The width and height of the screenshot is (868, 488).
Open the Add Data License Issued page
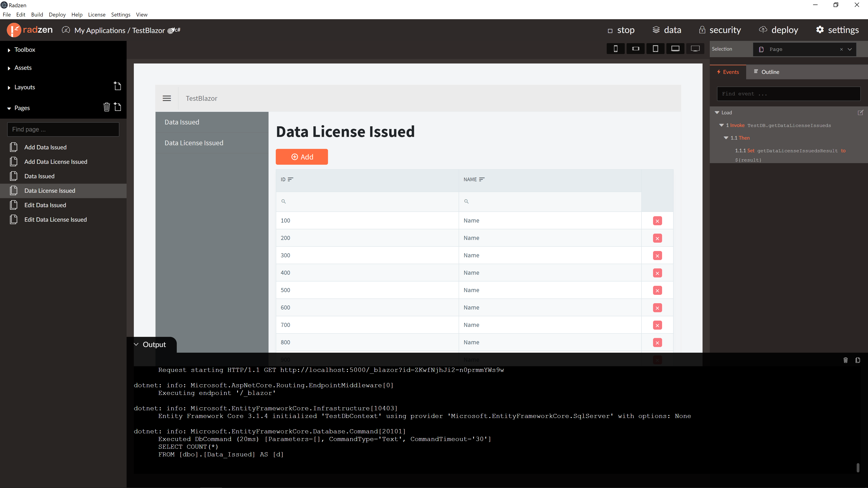pyautogui.click(x=63, y=162)
